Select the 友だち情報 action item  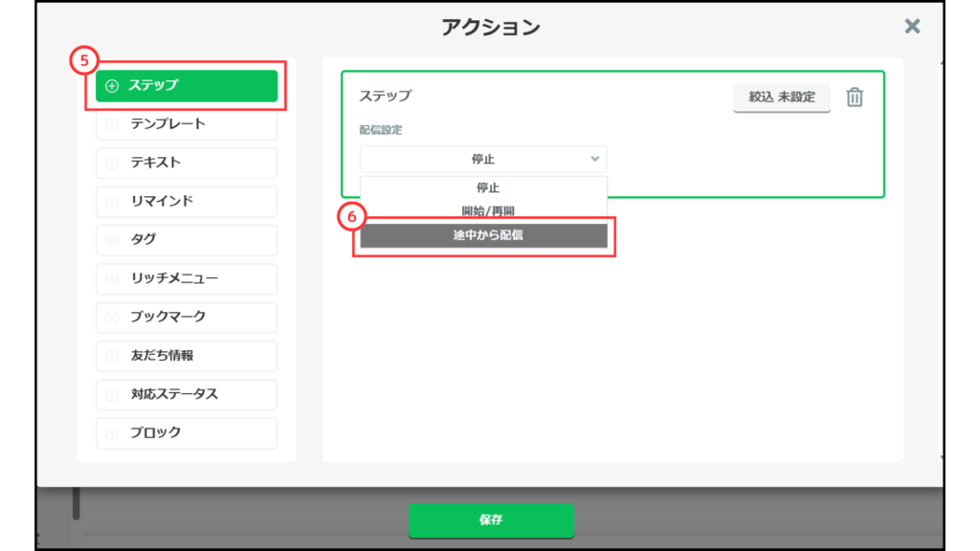pos(187,356)
